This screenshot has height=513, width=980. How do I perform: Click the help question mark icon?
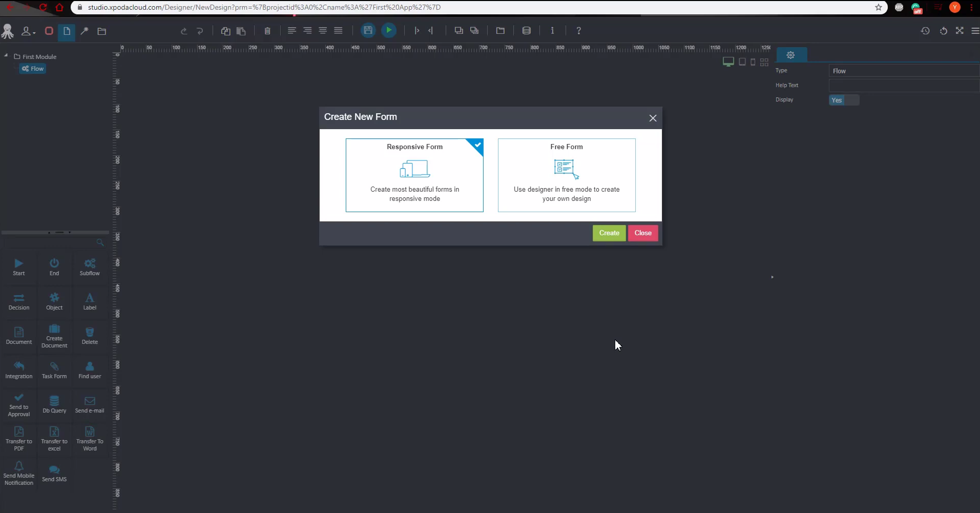[x=578, y=31]
